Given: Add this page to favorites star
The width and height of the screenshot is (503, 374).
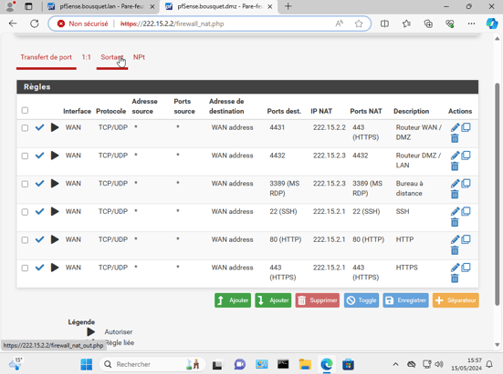Looking at the screenshot, I should (359, 24).
